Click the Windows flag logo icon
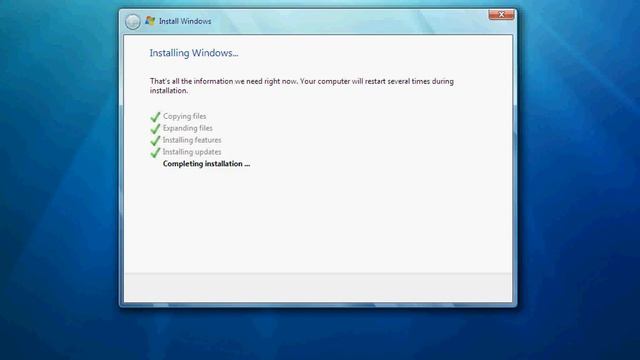The width and height of the screenshot is (640, 360). [150, 21]
